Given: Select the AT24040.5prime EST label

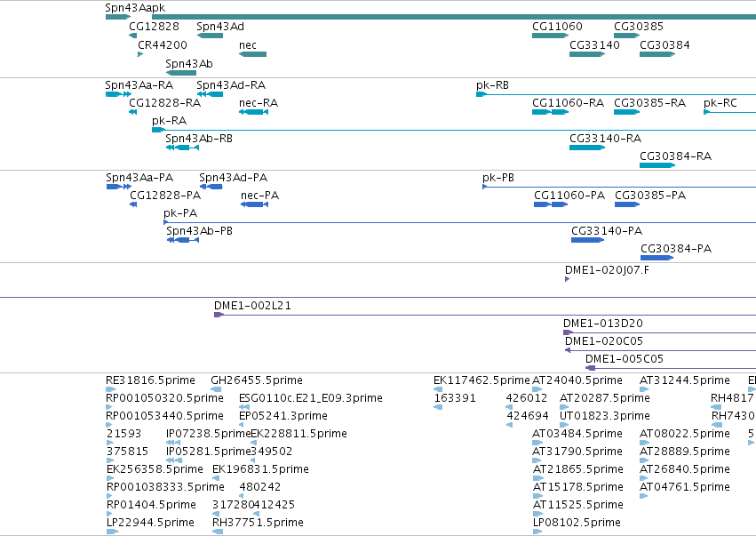Looking at the screenshot, I should 577,380.
